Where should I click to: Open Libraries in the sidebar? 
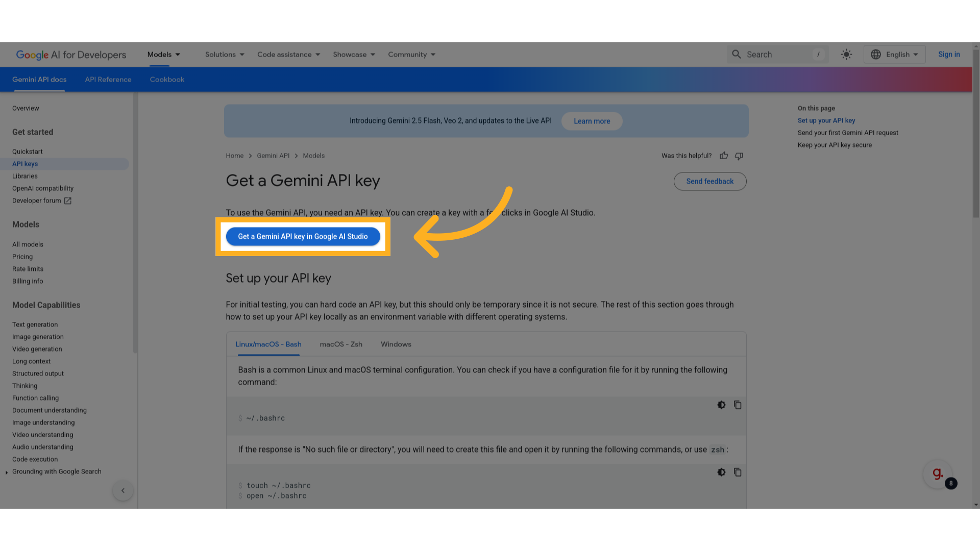(25, 176)
